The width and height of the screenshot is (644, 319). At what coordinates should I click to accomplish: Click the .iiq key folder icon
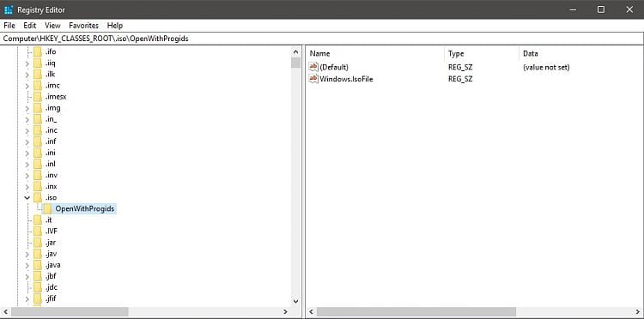(x=38, y=63)
